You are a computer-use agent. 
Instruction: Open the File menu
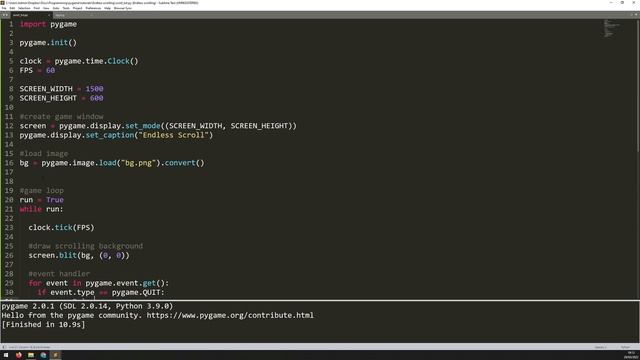(4, 8)
